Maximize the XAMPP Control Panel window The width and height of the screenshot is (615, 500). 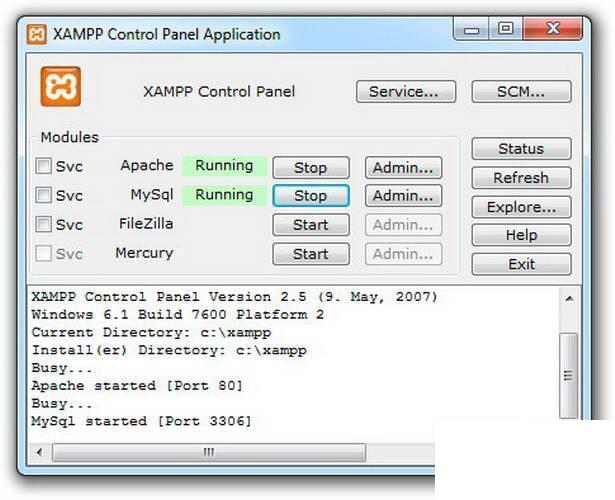[506, 29]
